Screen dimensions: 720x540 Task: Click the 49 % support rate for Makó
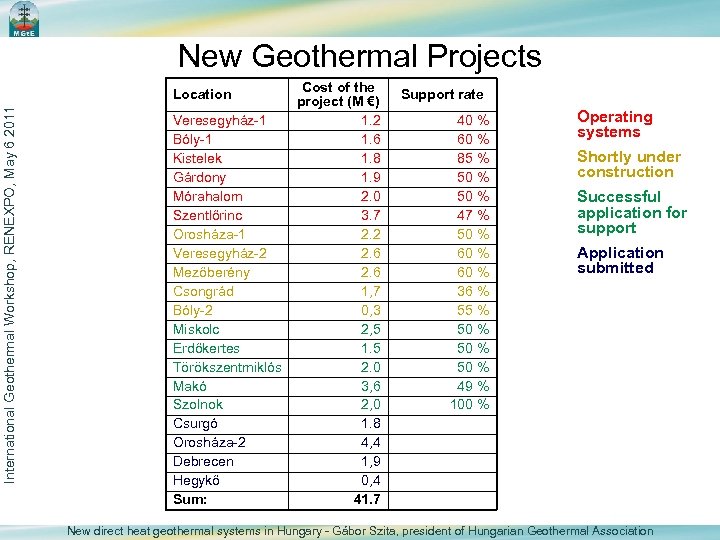point(473,387)
